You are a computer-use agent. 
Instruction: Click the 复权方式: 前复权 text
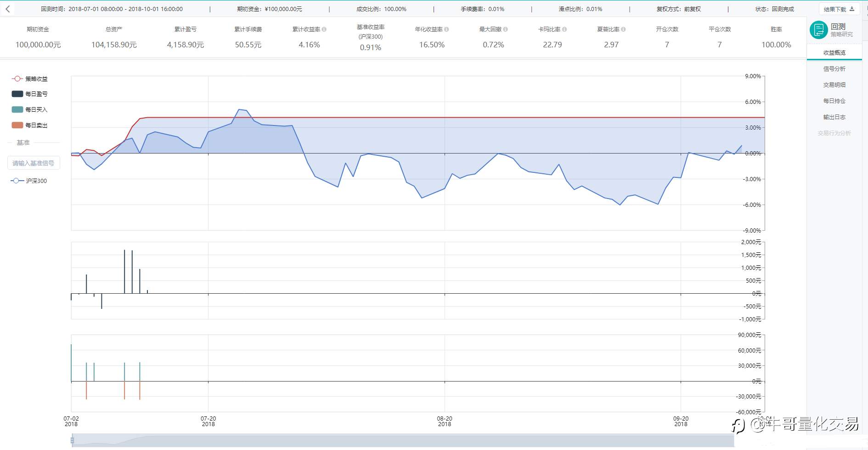coord(678,9)
